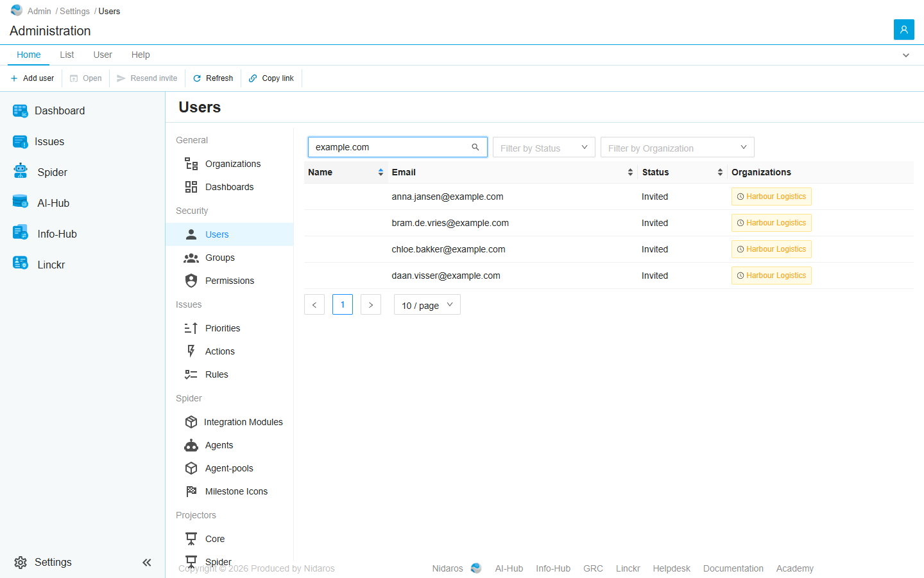924x578 pixels.
Task: Sort by Name column arrows
Action: (x=381, y=172)
